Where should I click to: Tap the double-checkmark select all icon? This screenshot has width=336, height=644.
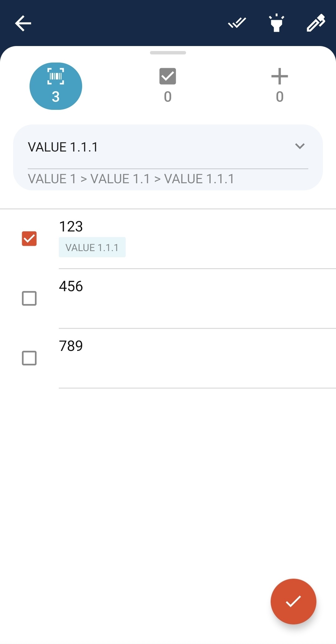click(x=237, y=23)
